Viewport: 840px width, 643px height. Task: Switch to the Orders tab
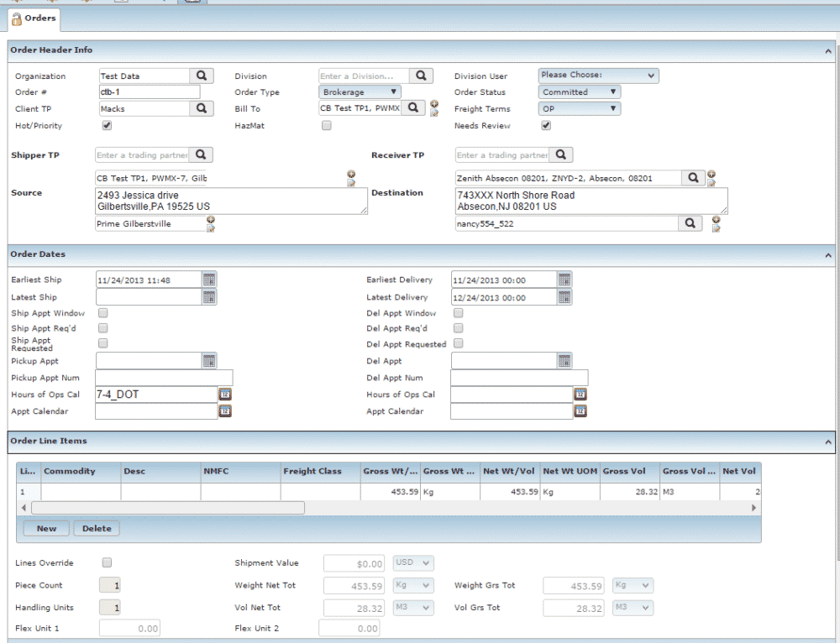tap(34, 18)
